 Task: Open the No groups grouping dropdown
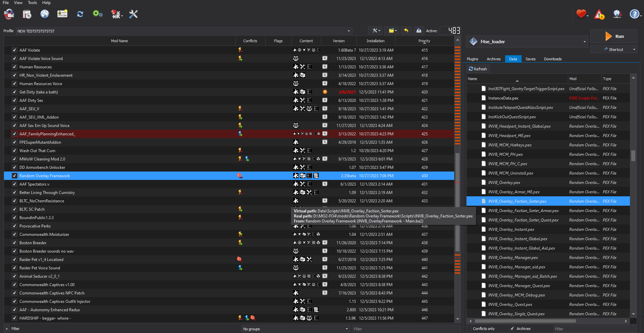click(347, 329)
